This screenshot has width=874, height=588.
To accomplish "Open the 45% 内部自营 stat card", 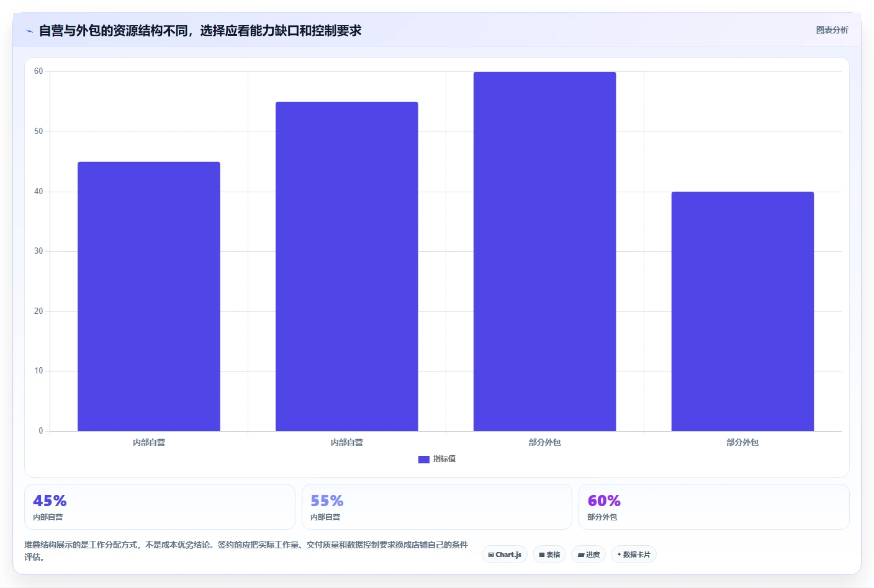I will click(160, 507).
